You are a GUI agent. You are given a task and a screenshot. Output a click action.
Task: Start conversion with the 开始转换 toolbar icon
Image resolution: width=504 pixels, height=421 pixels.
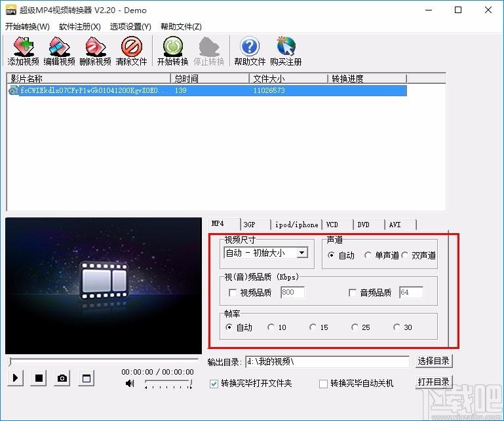click(172, 51)
